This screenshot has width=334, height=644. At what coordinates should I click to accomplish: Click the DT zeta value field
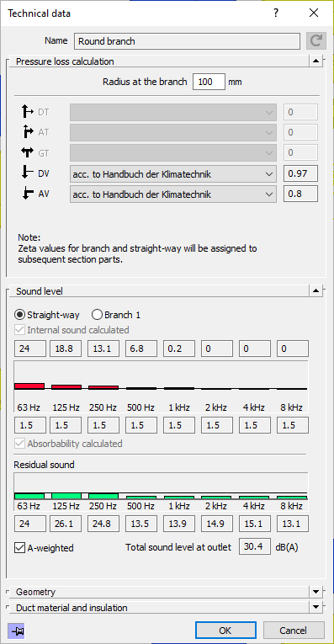[300, 112]
